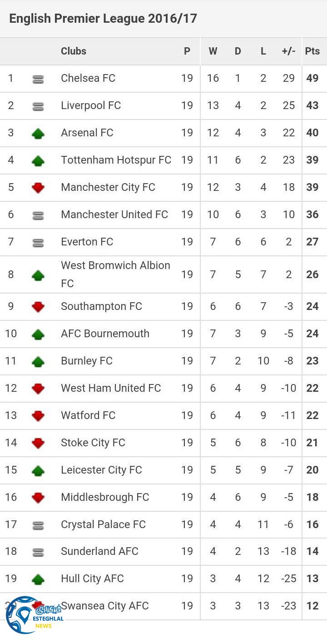Click the green up arrow beside Hull City AFC
Screen dimensions: 327x644
pos(38,579)
